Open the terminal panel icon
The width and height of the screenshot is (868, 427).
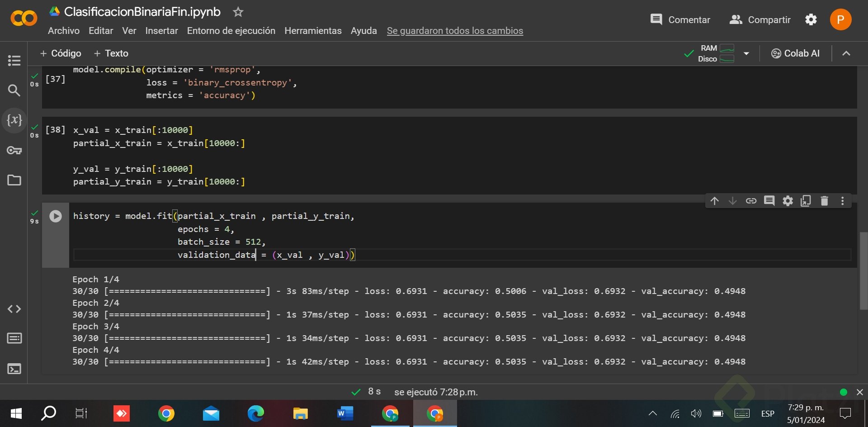coord(14,369)
